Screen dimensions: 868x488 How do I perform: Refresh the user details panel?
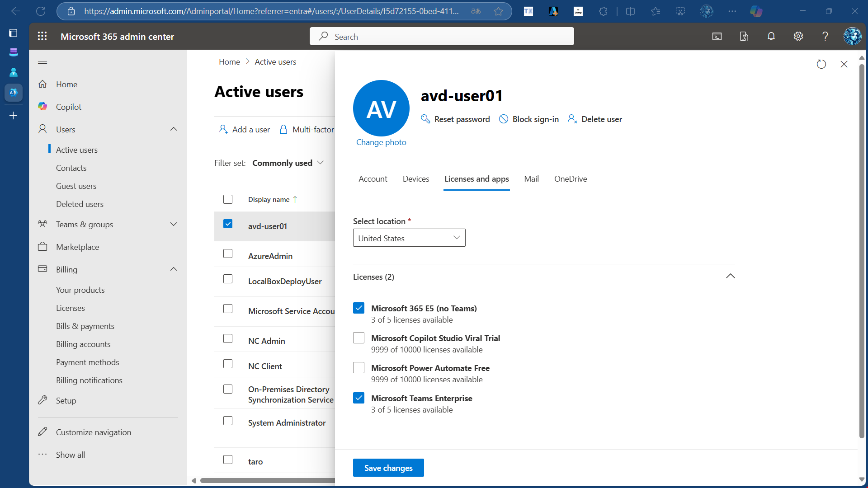821,64
